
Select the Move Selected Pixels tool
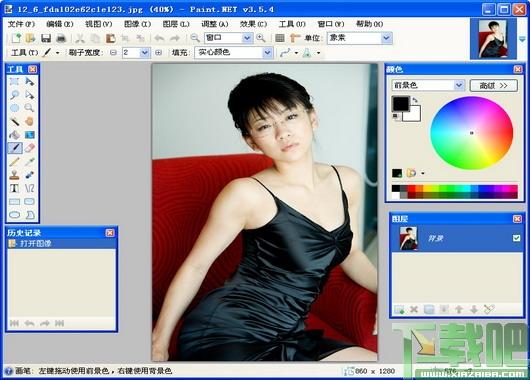point(30,81)
